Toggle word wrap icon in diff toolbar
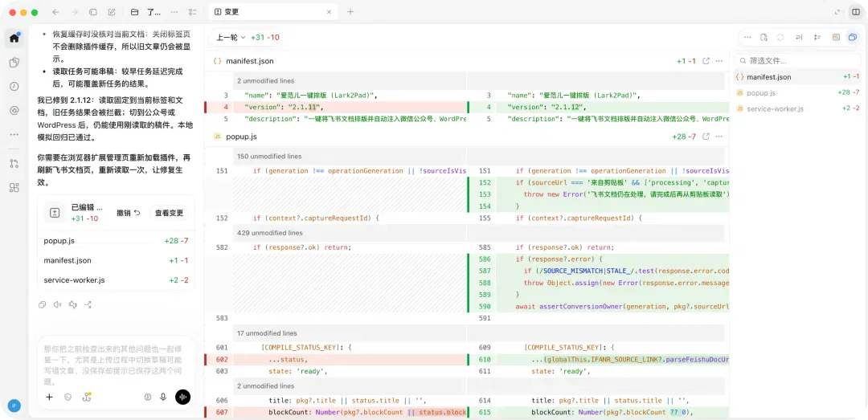The height and width of the screenshot is (420, 868). [x=799, y=37]
